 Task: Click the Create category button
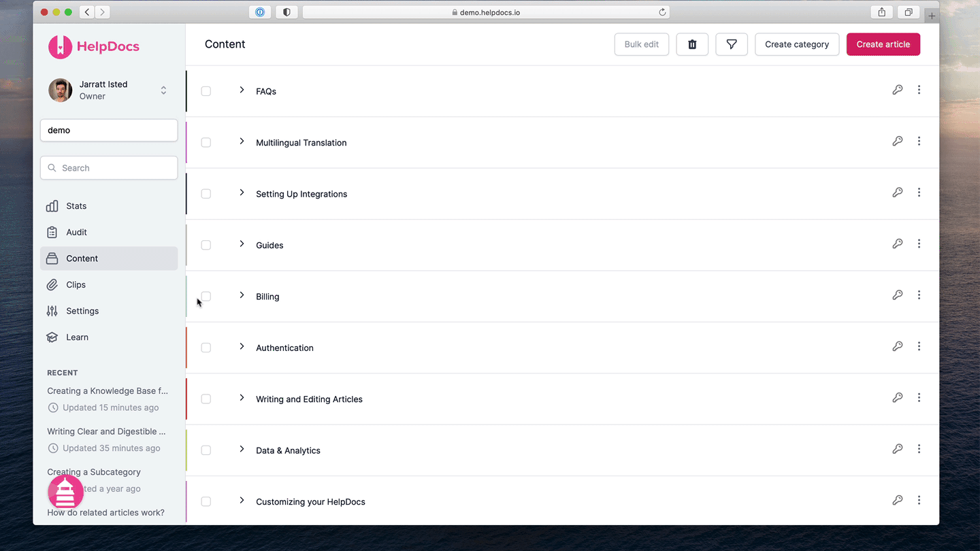[797, 44]
